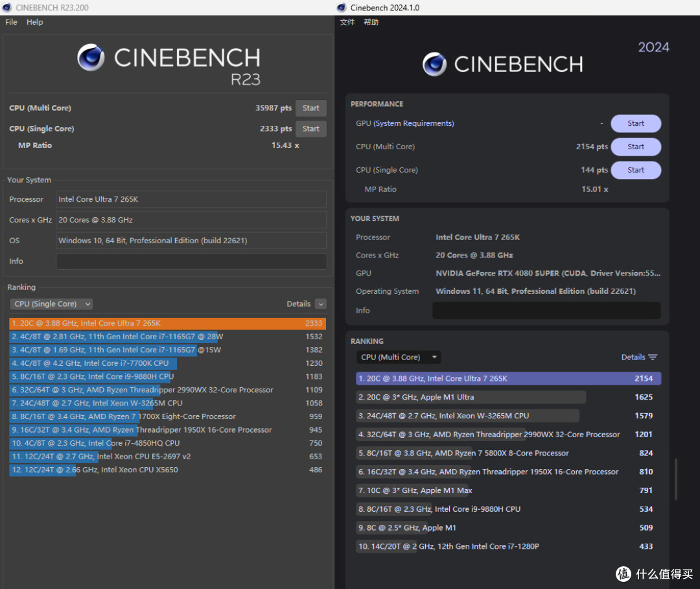The width and height of the screenshot is (700, 589).
Task: Click the 2024 MP Ratio value 15.01 x
Action: (x=594, y=189)
